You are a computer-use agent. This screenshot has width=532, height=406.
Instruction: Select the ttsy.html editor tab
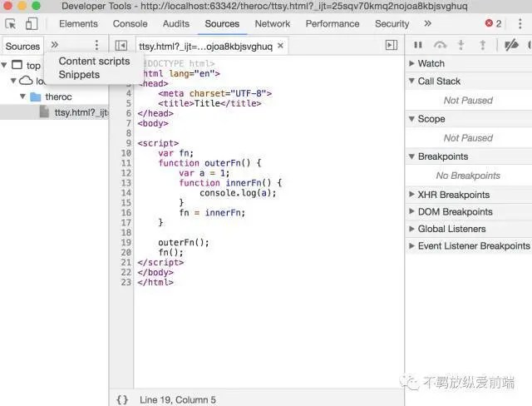pos(205,46)
